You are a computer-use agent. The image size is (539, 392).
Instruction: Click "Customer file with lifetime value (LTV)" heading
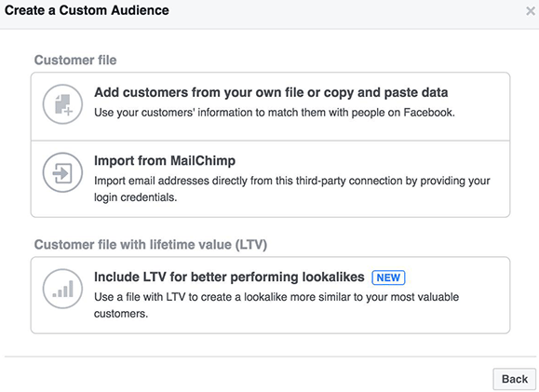pyautogui.click(x=151, y=245)
